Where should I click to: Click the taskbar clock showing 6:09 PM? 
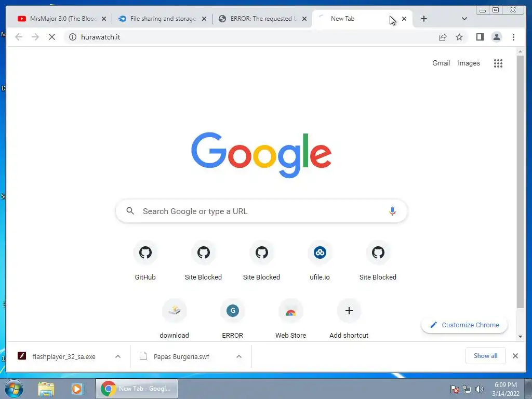pyautogui.click(x=506, y=389)
